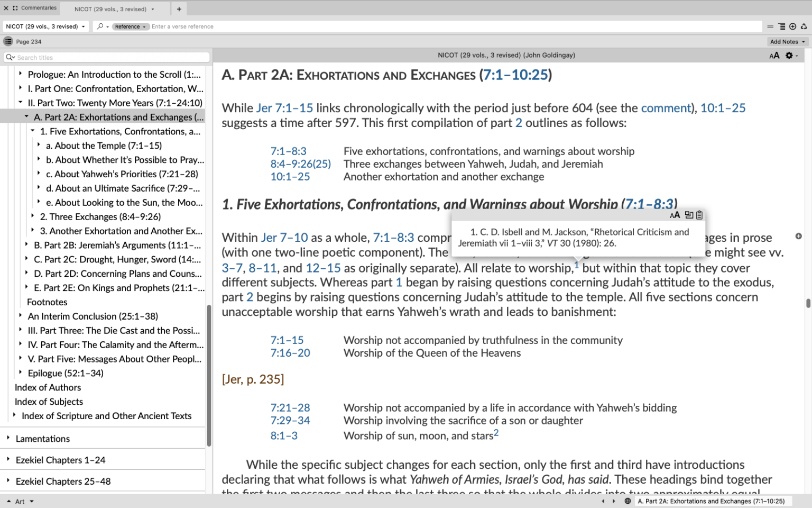This screenshot has width=812, height=508.
Task: Change text size in the main pane
Action: pyautogui.click(x=774, y=56)
